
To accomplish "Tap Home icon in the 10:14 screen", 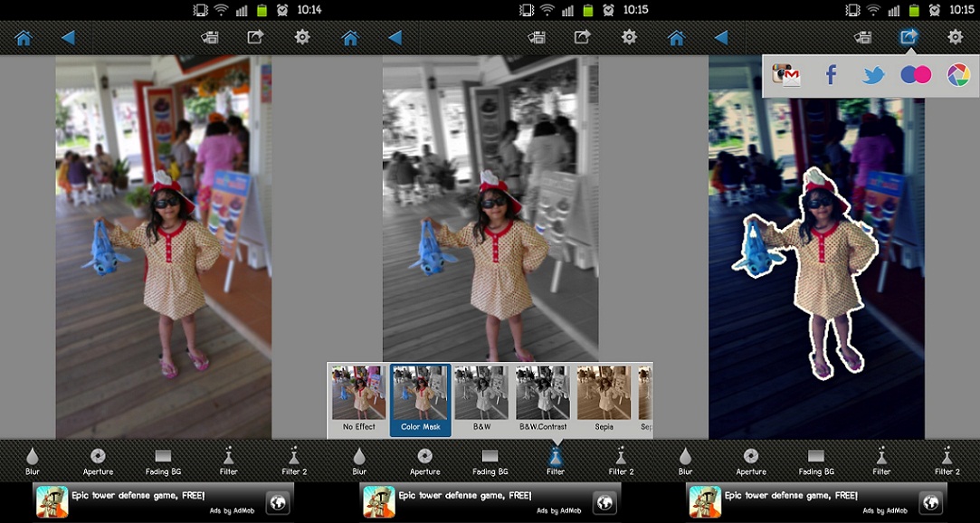I will tap(24, 38).
